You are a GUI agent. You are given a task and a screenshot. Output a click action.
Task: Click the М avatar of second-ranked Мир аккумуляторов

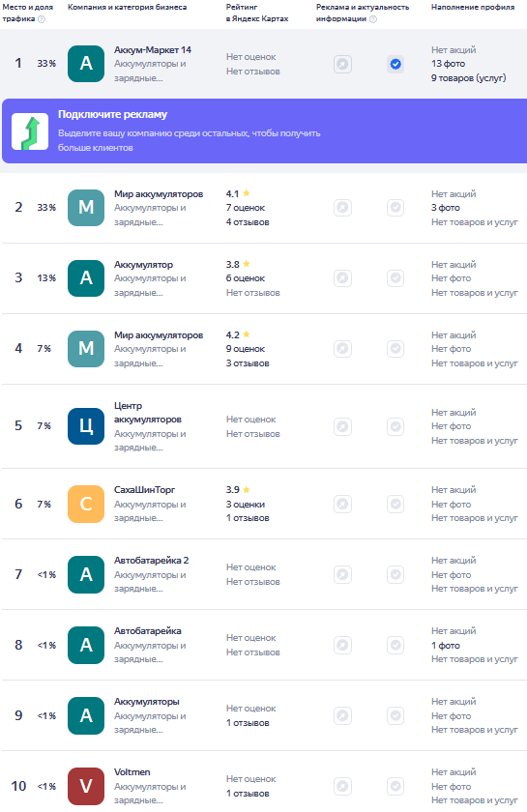pos(86,208)
